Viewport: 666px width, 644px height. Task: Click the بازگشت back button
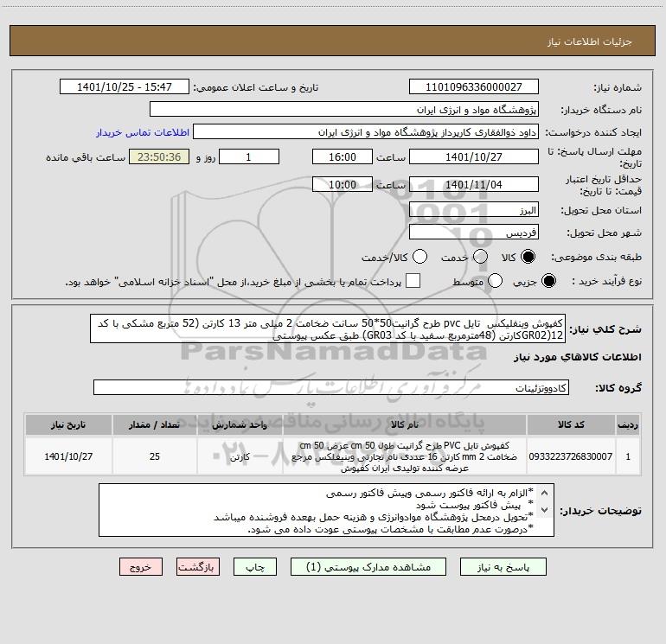pos(198,567)
